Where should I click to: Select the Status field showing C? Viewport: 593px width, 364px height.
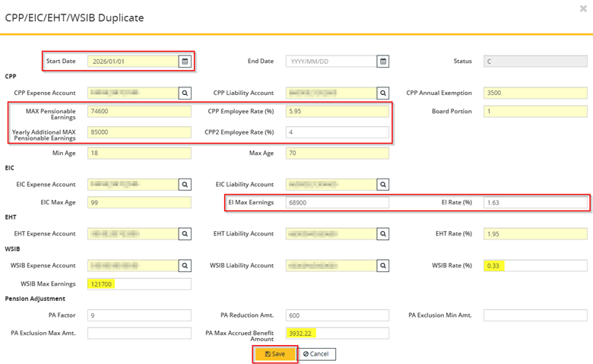coord(535,62)
